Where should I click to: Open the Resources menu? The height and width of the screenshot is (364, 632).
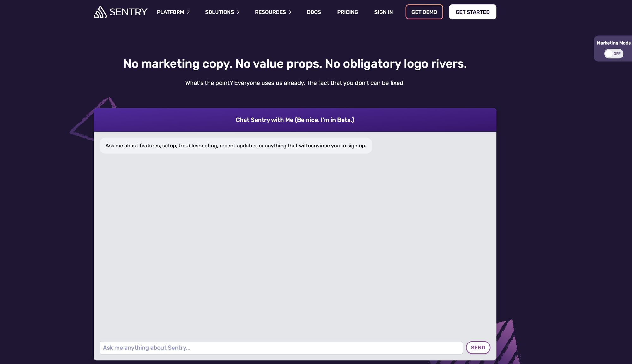click(x=270, y=12)
